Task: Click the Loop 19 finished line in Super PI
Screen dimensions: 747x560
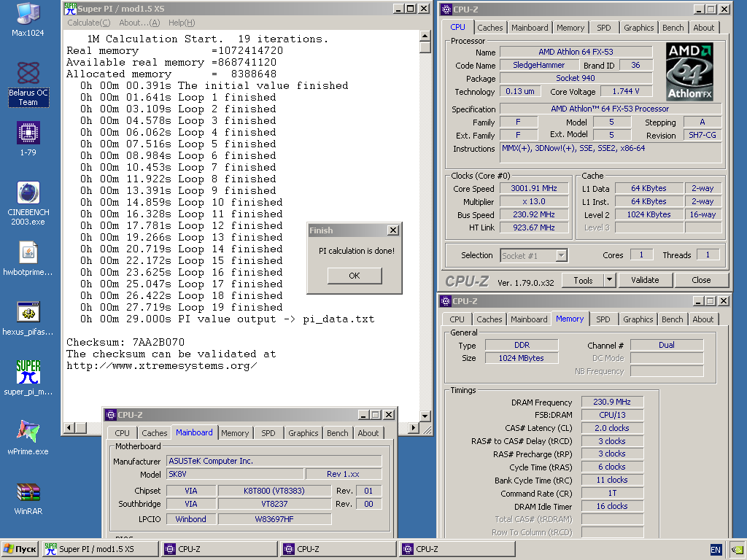Action: pos(181,308)
